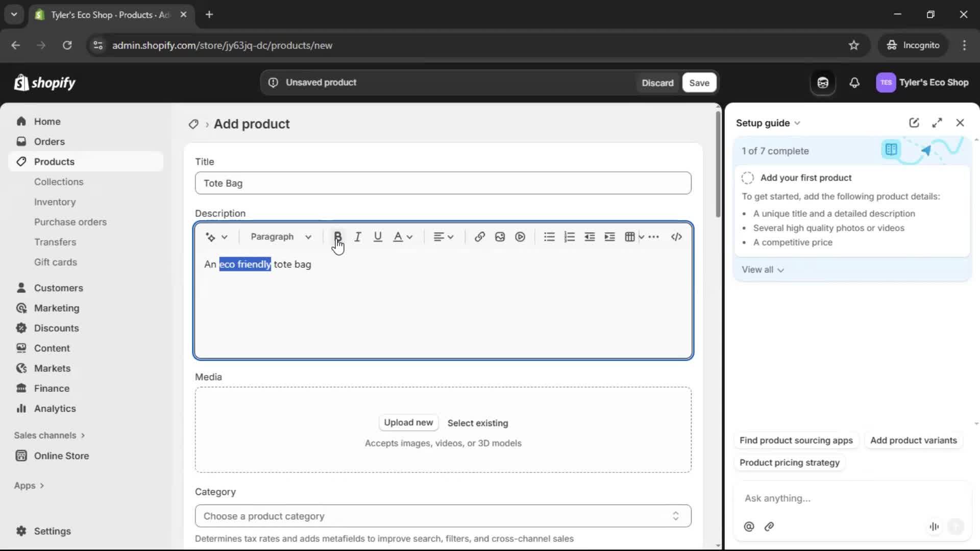Save the unsaved product
The width and height of the screenshot is (980, 551).
pos(698,83)
